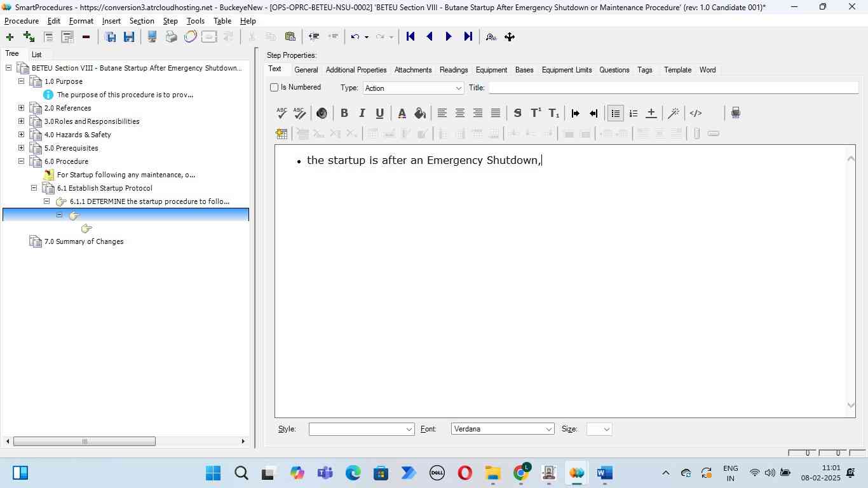
Task: Toggle underline formatting
Action: click(379, 113)
